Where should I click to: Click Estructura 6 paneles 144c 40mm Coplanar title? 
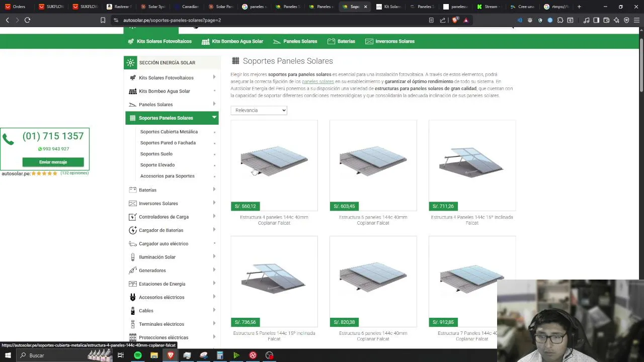[x=373, y=336]
